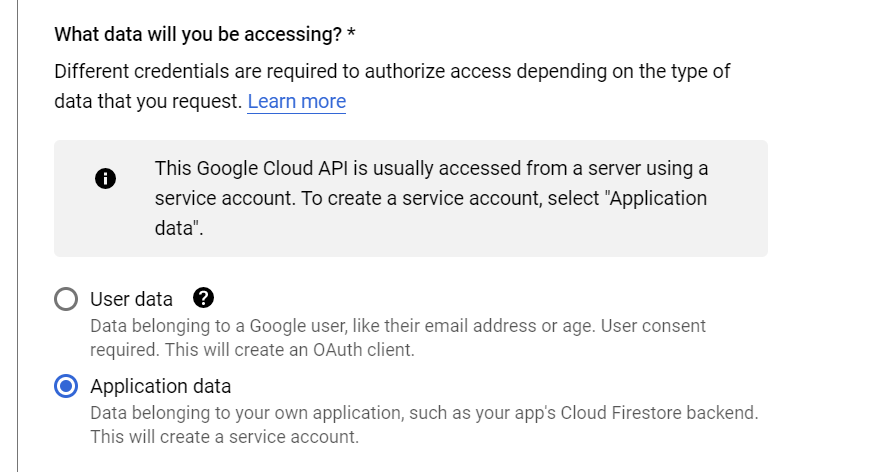Click "This will create a service account" text
Screen dimensions: 889x472
point(224,437)
